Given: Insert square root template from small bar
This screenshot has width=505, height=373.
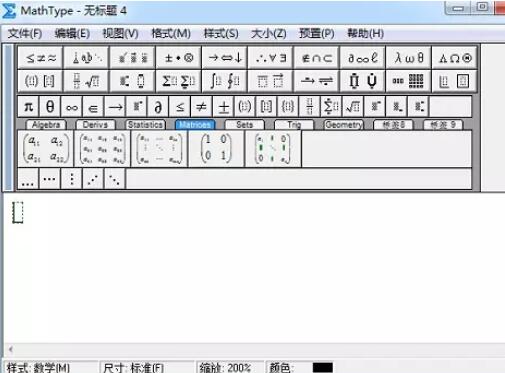Looking at the screenshot, I should [353, 107].
